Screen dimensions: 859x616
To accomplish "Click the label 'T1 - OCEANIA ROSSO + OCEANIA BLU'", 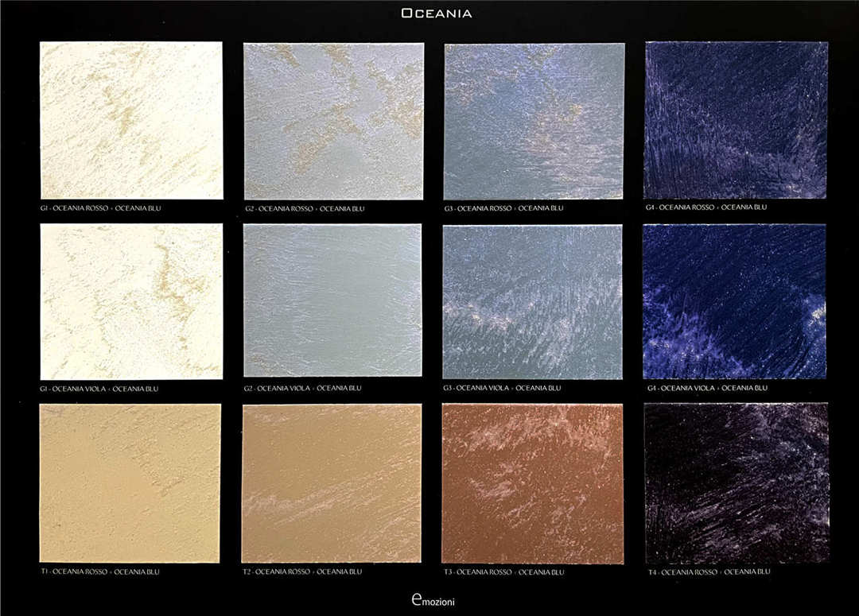I will click(x=100, y=571).
